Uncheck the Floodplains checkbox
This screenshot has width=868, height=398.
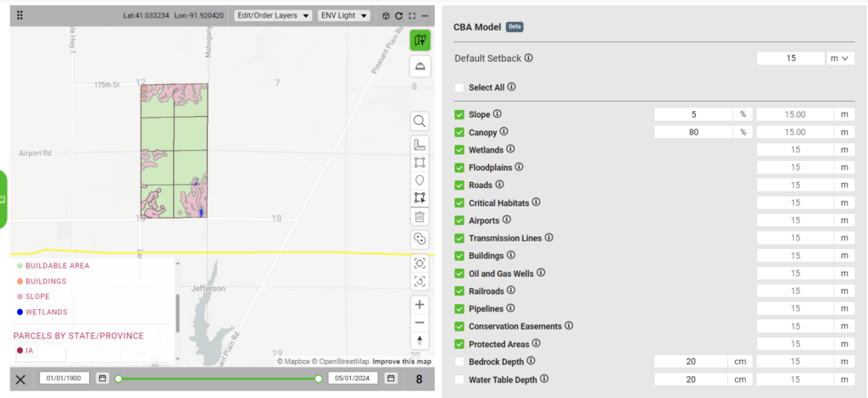[x=459, y=167]
